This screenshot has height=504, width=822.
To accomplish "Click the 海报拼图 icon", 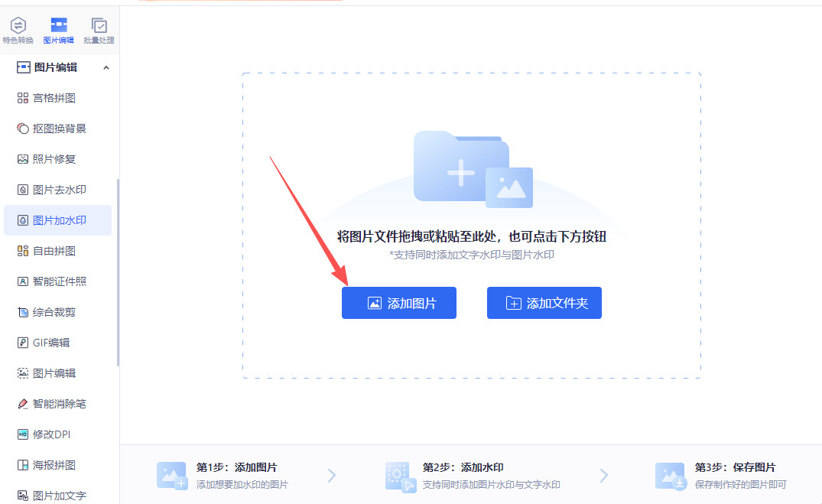I will pyautogui.click(x=22, y=465).
